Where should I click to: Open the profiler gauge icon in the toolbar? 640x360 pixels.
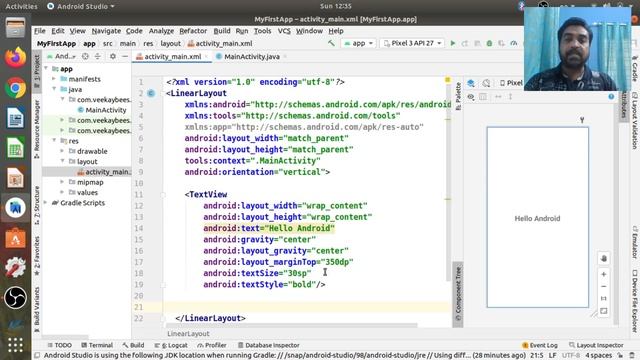[513, 43]
